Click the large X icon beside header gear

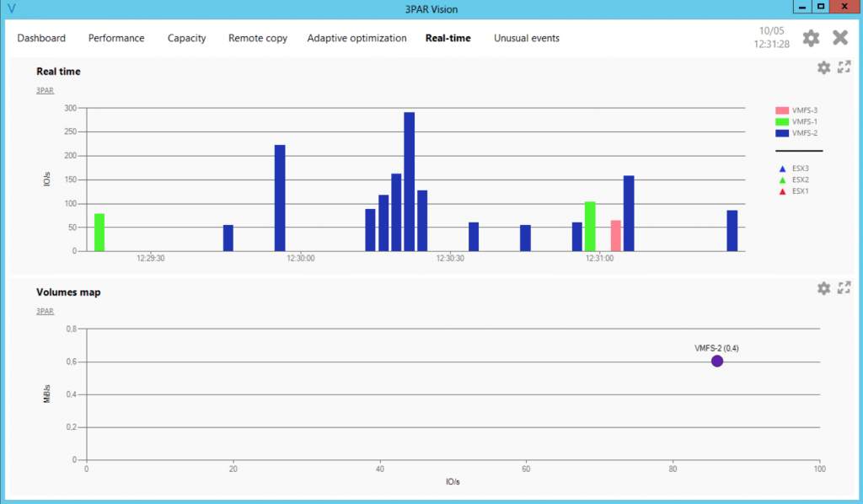(840, 37)
